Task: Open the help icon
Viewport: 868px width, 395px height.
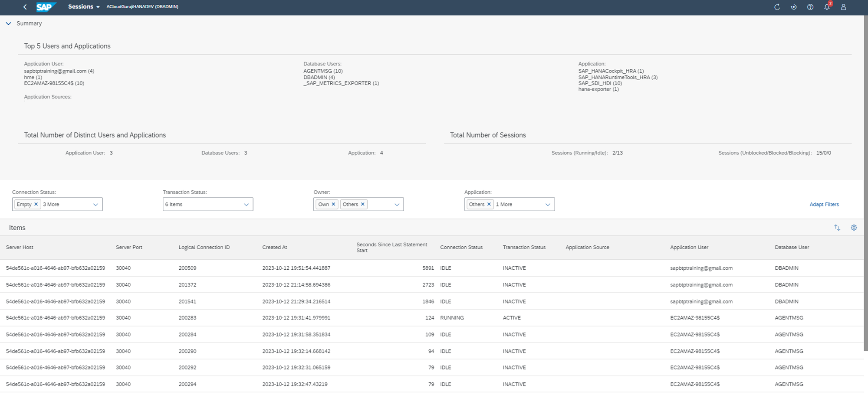Action: coord(810,7)
